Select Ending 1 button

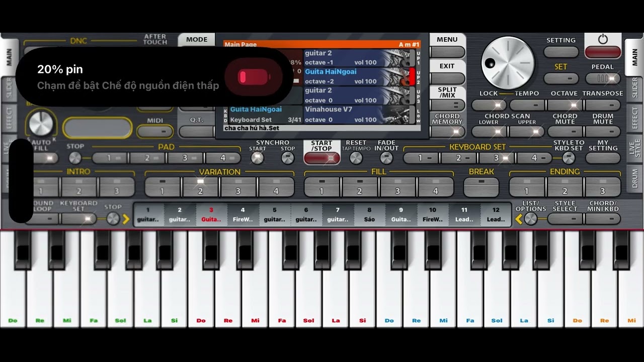pos(527,187)
